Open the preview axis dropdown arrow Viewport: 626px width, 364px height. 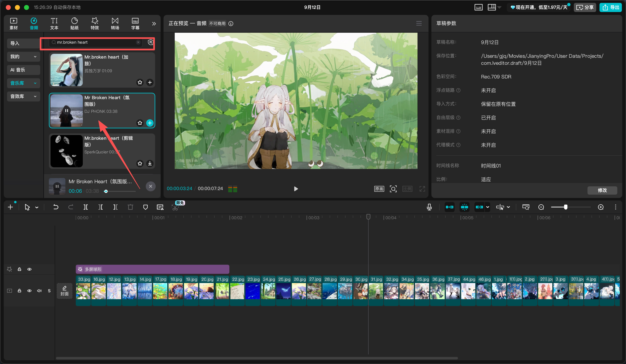tap(508, 207)
